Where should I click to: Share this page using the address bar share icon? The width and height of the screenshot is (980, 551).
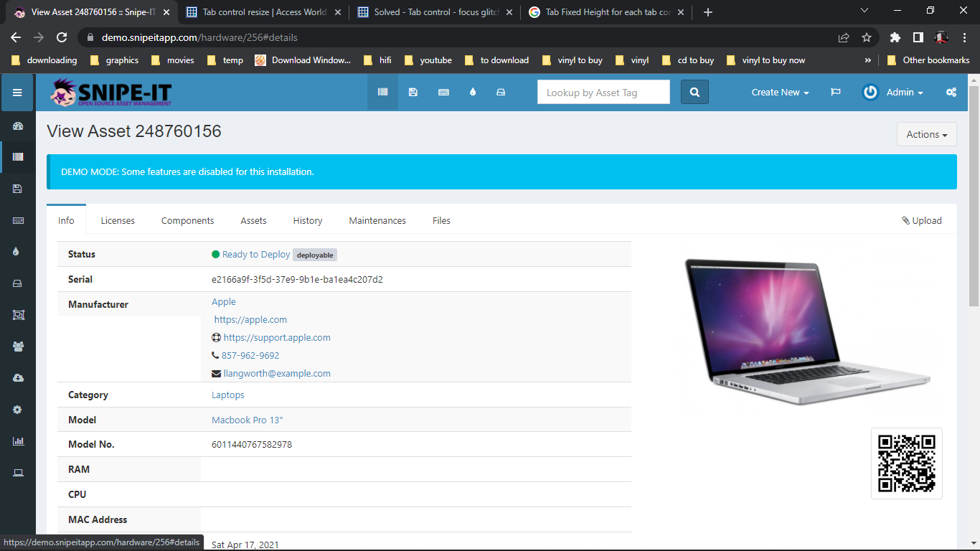(844, 37)
